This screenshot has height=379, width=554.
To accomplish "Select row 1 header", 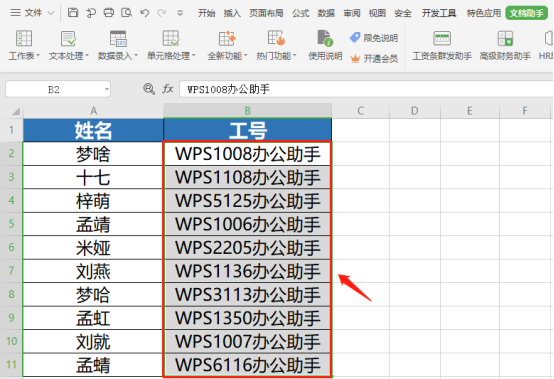I will [x=11, y=130].
